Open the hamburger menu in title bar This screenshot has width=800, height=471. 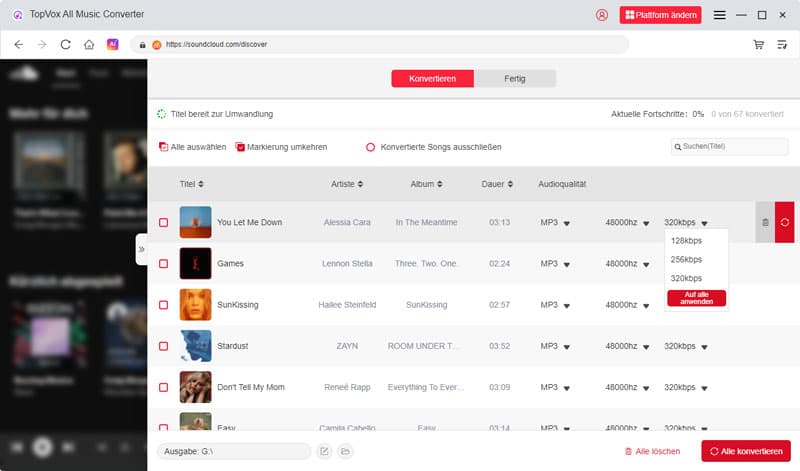[719, 15]
